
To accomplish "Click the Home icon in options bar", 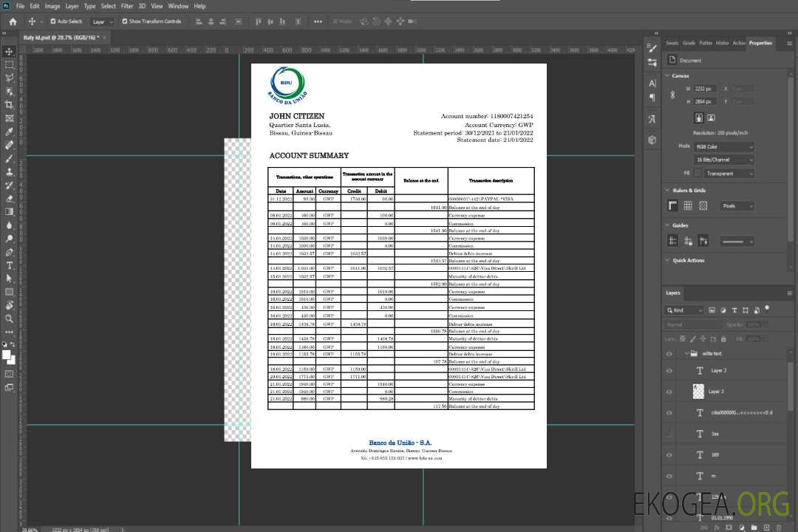I will [13, 21].
